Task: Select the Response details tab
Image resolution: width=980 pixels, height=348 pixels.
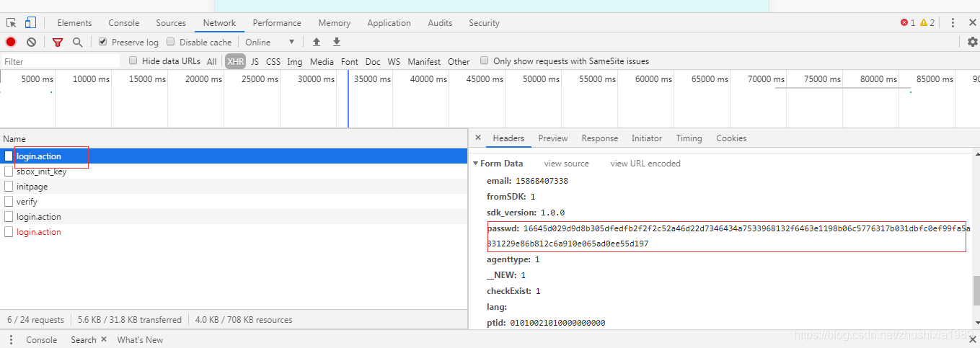Action: tap(600, 138)
